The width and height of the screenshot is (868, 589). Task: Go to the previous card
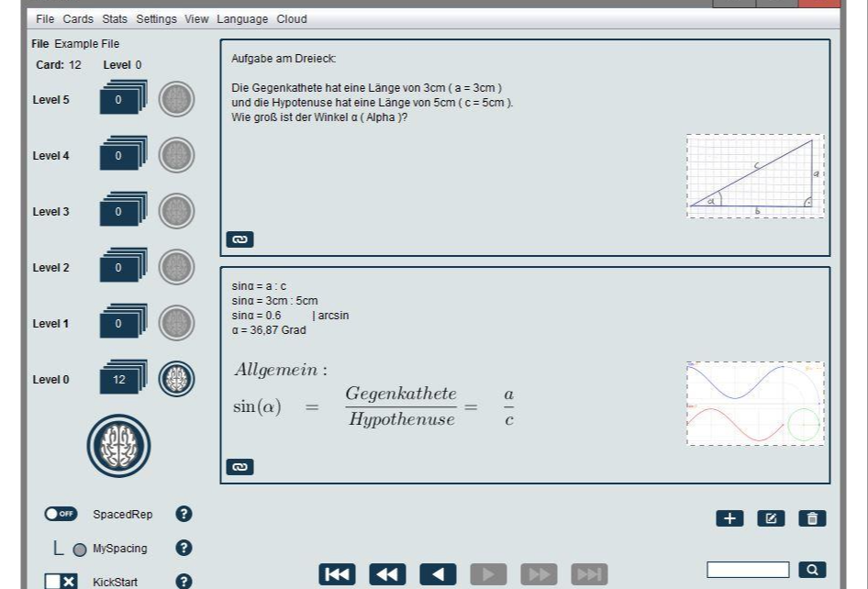point(438,573)
